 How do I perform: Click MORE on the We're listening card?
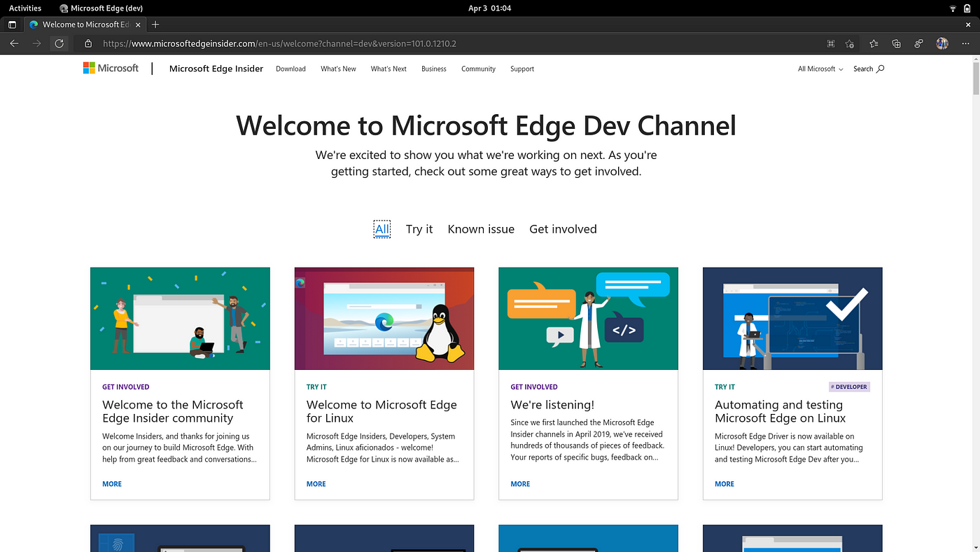520,484
